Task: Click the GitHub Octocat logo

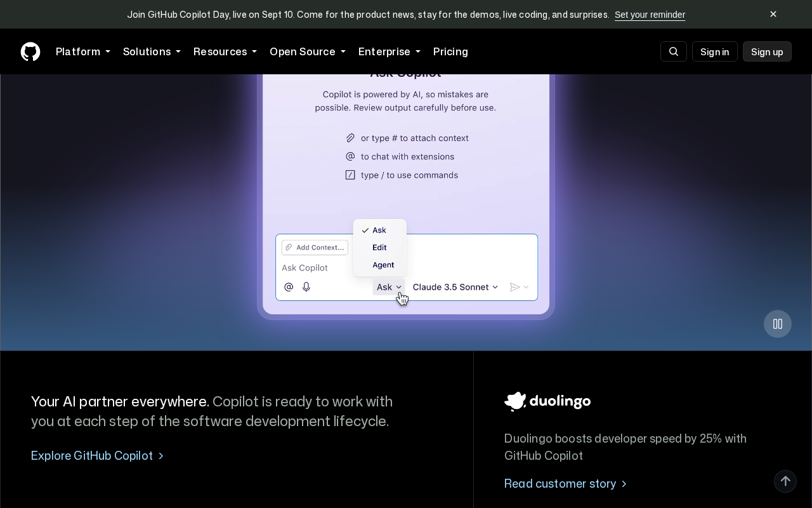Action: pyautogui.click(x=30, y=51)
